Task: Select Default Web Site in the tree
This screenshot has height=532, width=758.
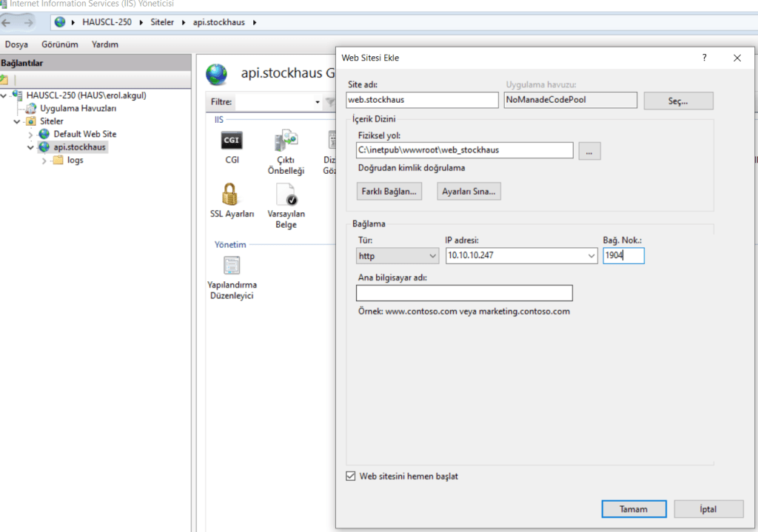Action: 84,134
